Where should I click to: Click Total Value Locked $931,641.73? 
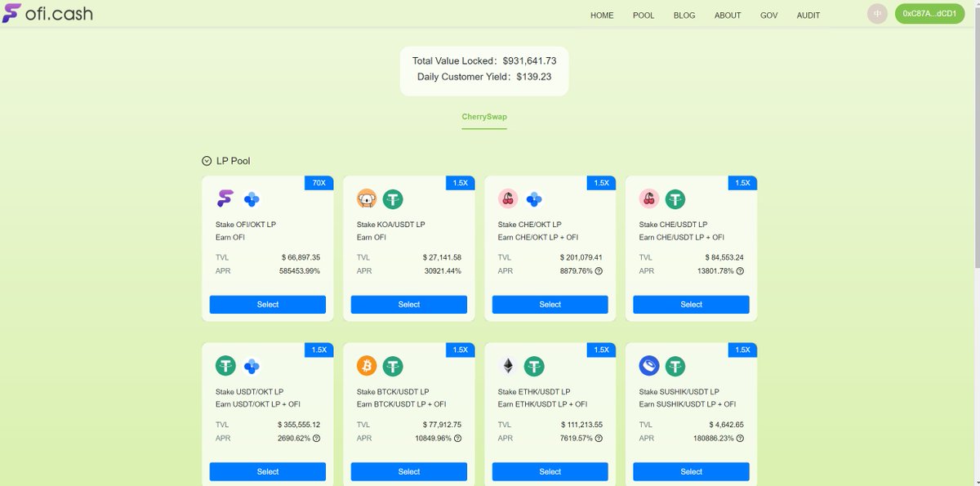(484, 61)
